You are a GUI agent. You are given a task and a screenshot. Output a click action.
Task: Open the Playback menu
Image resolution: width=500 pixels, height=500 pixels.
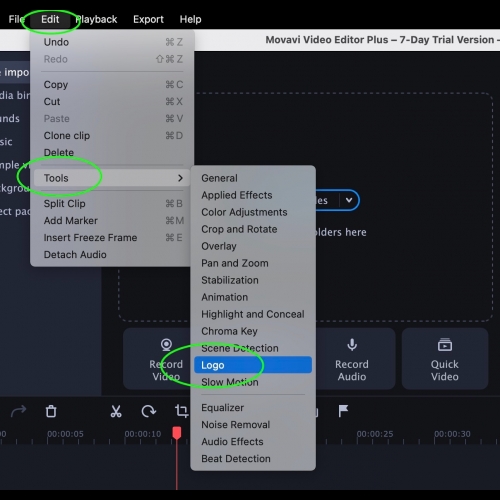pyautogui.click(x=96, y=19)
